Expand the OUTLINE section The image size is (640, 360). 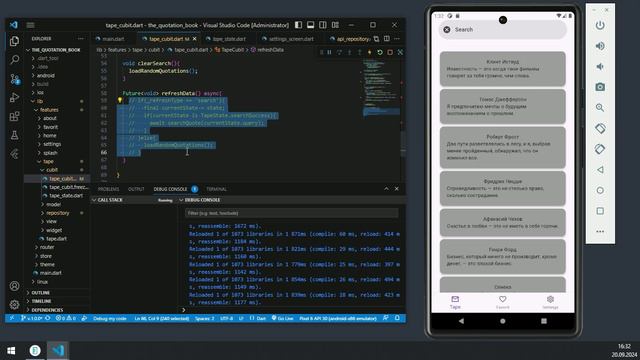(x=40, y=293)
